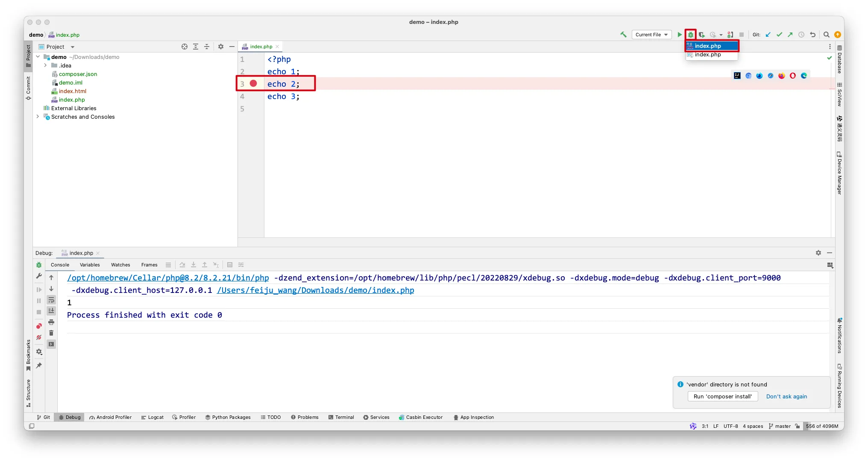
Task: Switch to the Variables tab
Action: [90, 265]
